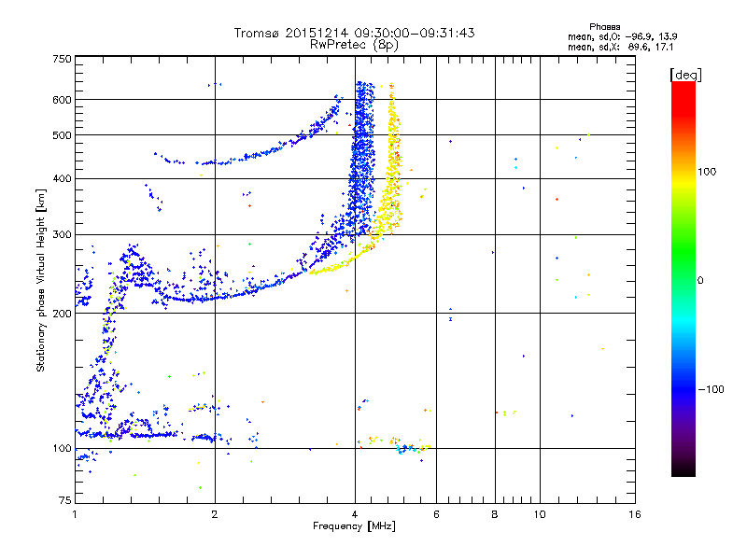Click the y-axis tick label '750'
The width and height of the screenshot is (747, 560).
point(62,59)
